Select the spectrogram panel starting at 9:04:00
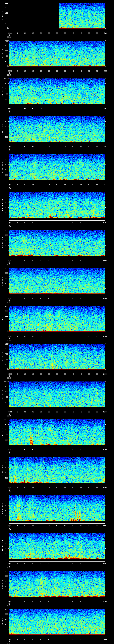 [57, 16]
